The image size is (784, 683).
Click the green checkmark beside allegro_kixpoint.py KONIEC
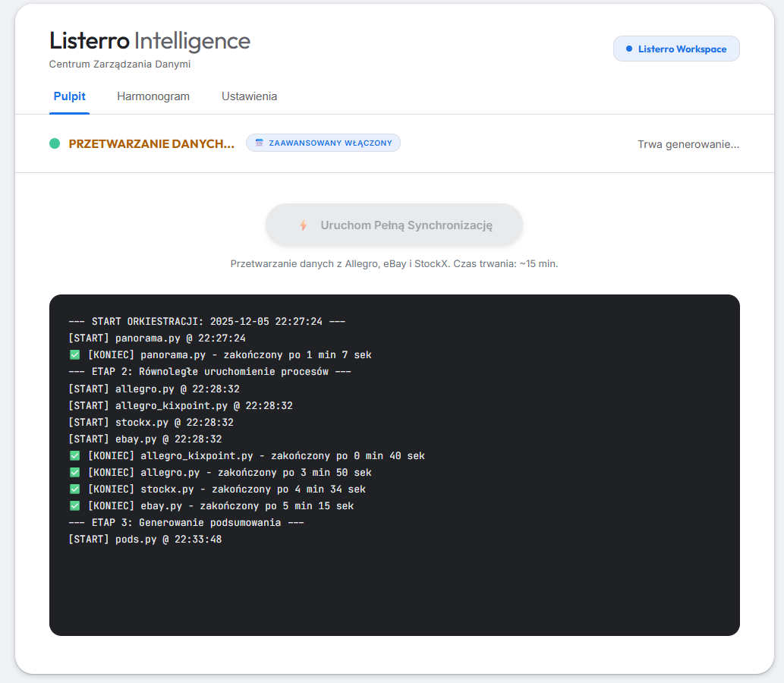pos(74,456)
